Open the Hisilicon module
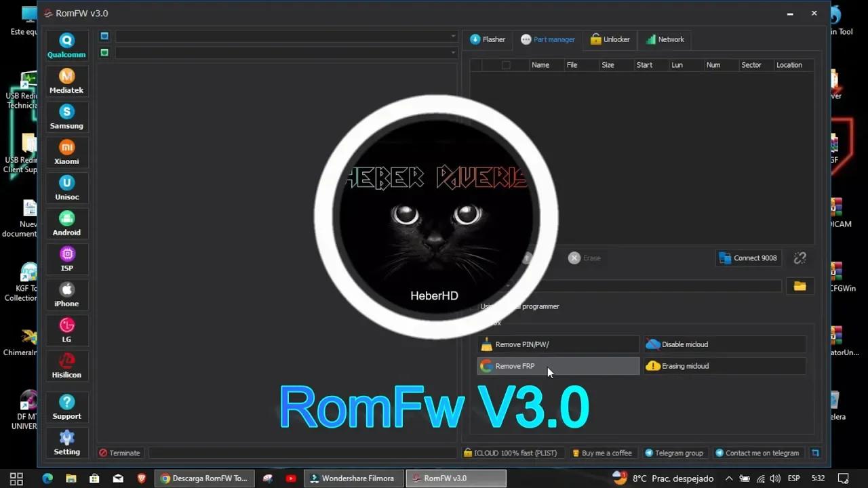This screenshot has height=488, width=868. [x=66, y=366]
